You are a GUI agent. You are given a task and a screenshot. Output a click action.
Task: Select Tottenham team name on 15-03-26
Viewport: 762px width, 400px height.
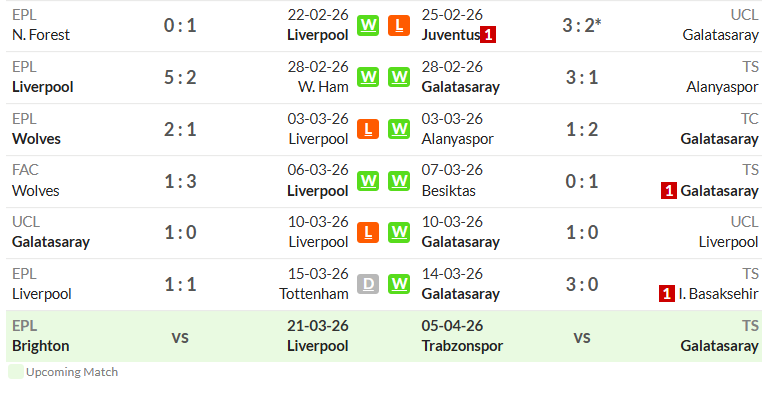(314, 294)
